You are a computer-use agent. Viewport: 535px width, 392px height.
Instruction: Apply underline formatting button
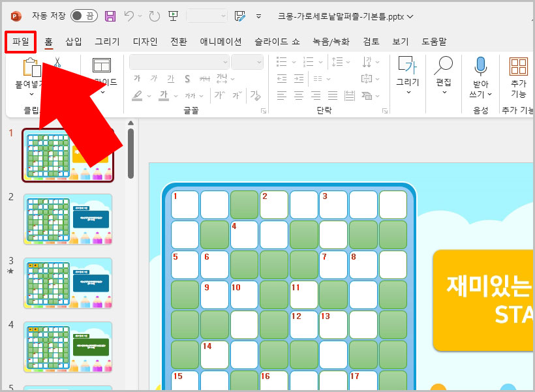tap(170, 79)
